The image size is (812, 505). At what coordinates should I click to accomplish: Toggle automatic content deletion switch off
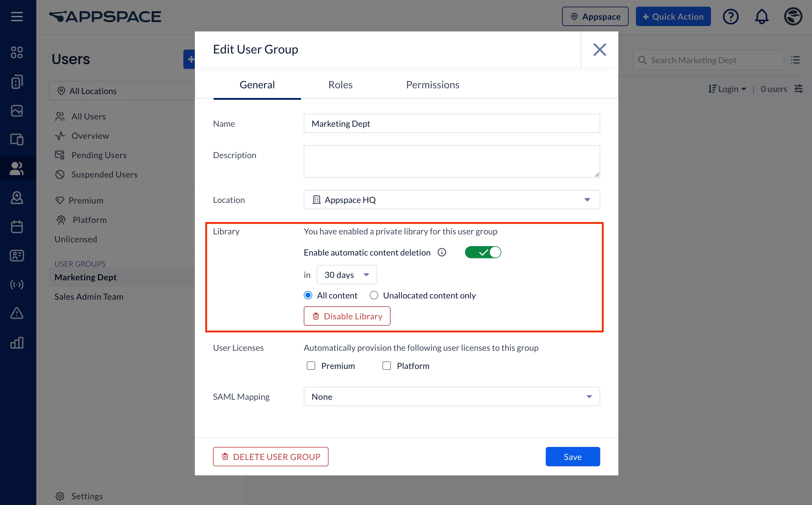click(483, 252)
